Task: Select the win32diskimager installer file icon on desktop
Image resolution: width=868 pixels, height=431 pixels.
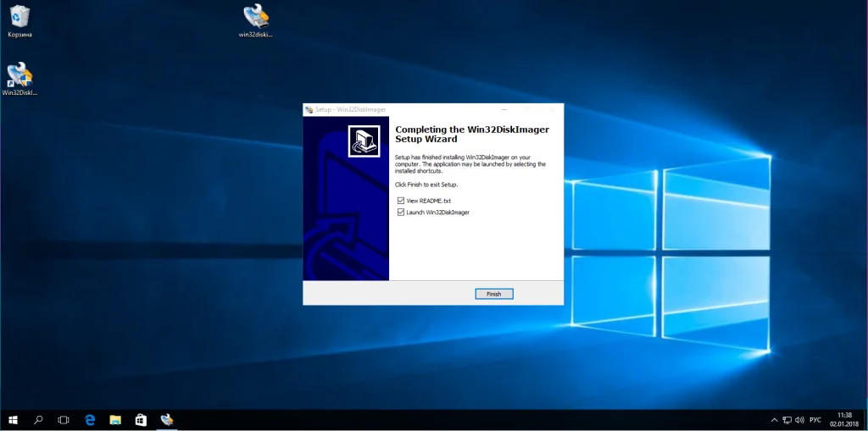Action: (x=256, y=21)
